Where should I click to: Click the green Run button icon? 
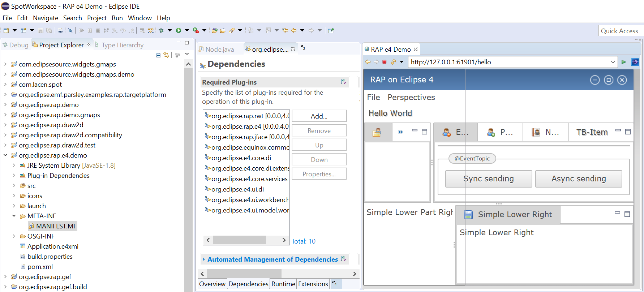(179, 31)
